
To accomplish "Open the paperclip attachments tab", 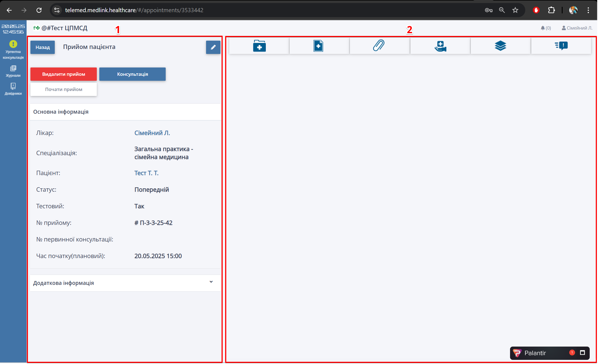I will [x=379, y=46].
